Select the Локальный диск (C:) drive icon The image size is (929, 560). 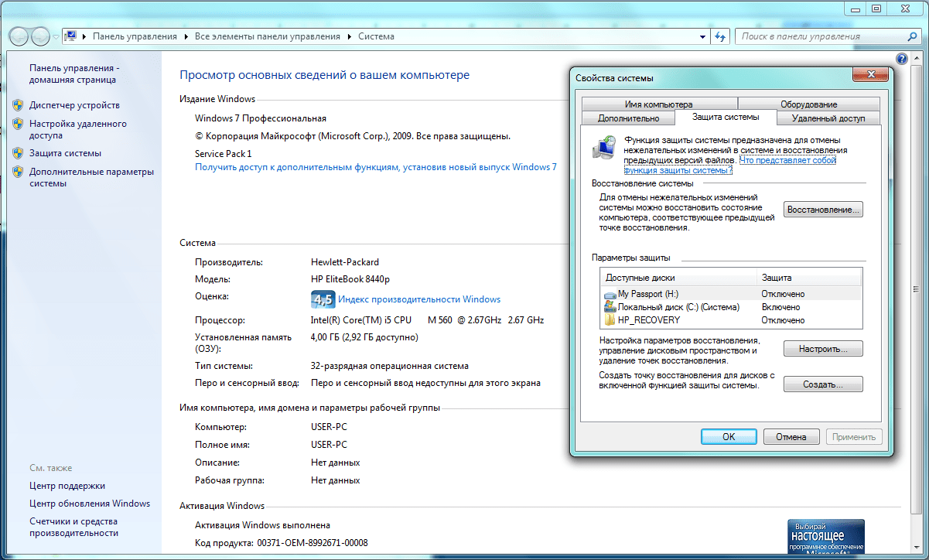[610, 307]
